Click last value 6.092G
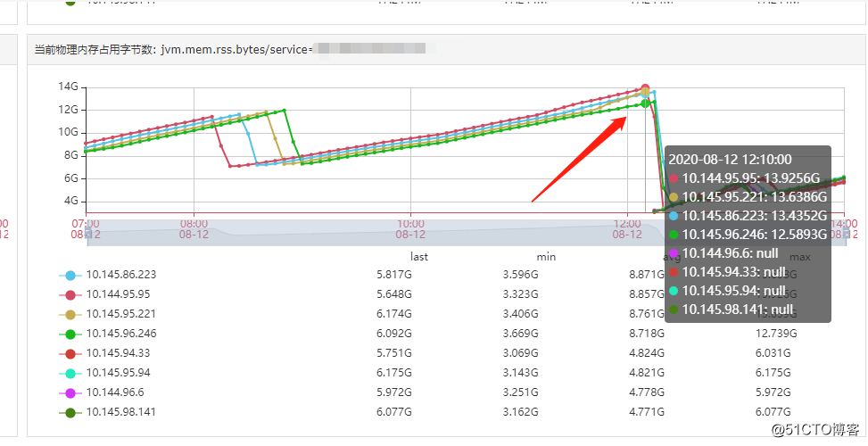 point(394,333)
